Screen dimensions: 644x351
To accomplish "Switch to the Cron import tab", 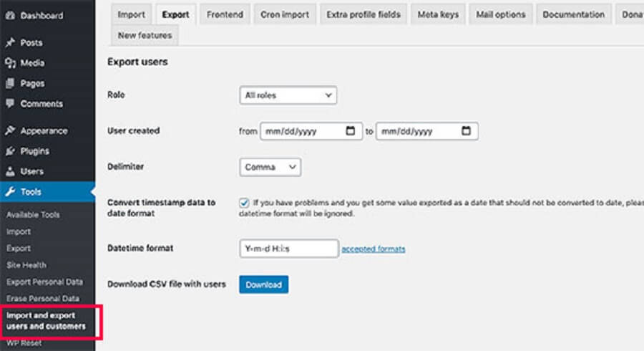I will (x=285, y=14).
